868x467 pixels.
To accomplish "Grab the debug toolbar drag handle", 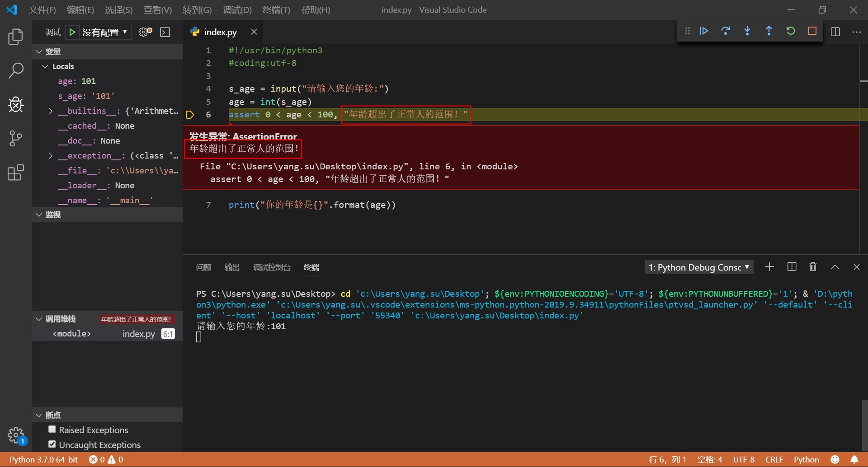I will coord(688,31).
